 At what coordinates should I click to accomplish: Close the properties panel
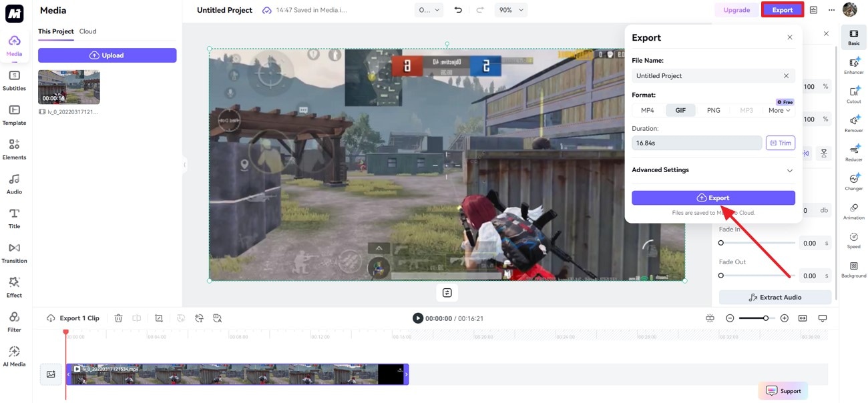826,33
